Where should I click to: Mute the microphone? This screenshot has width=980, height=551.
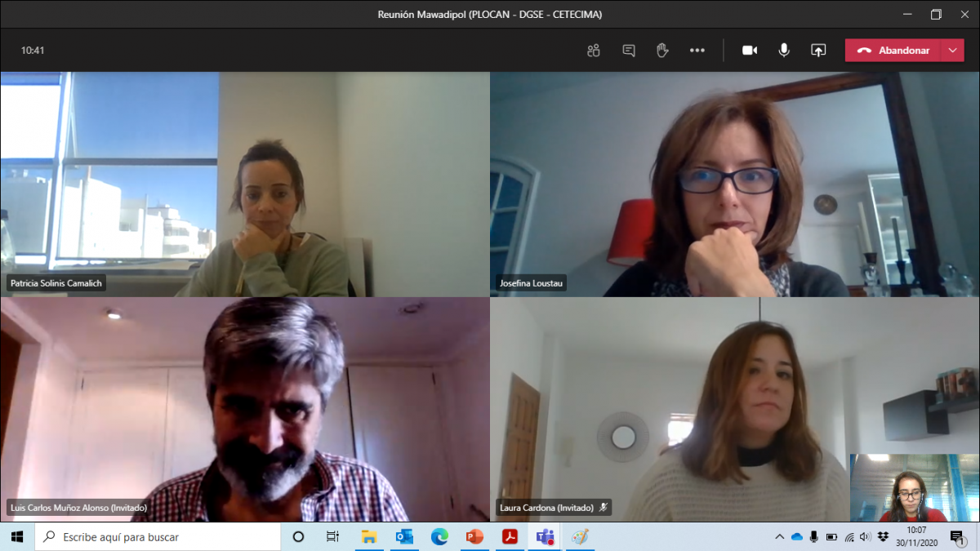coord(784,51)
